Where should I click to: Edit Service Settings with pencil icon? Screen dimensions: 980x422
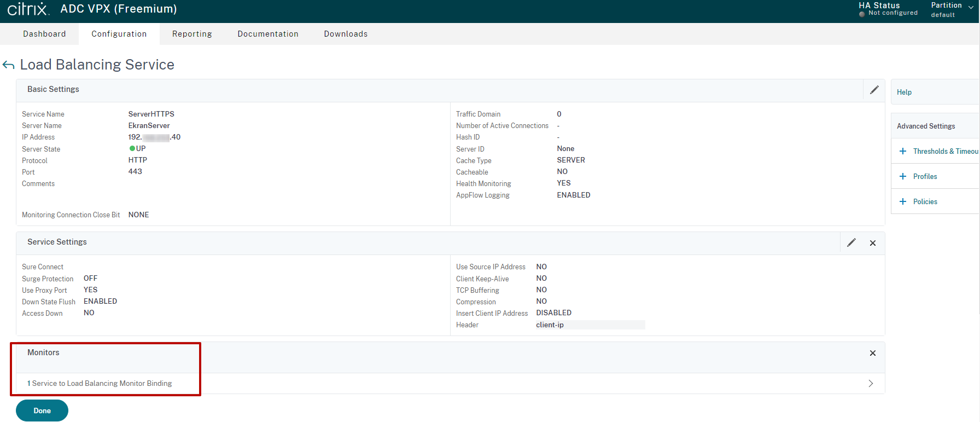(x=851, y=242)
